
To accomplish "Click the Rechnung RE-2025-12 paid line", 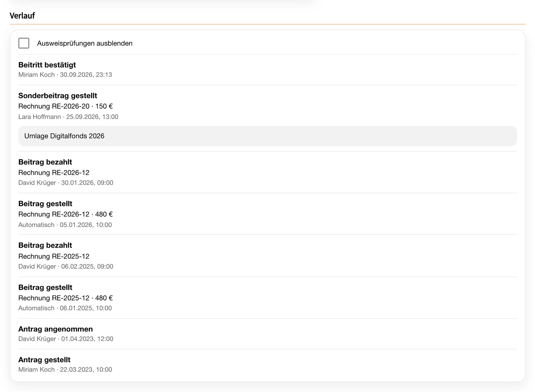I will 54,256.
